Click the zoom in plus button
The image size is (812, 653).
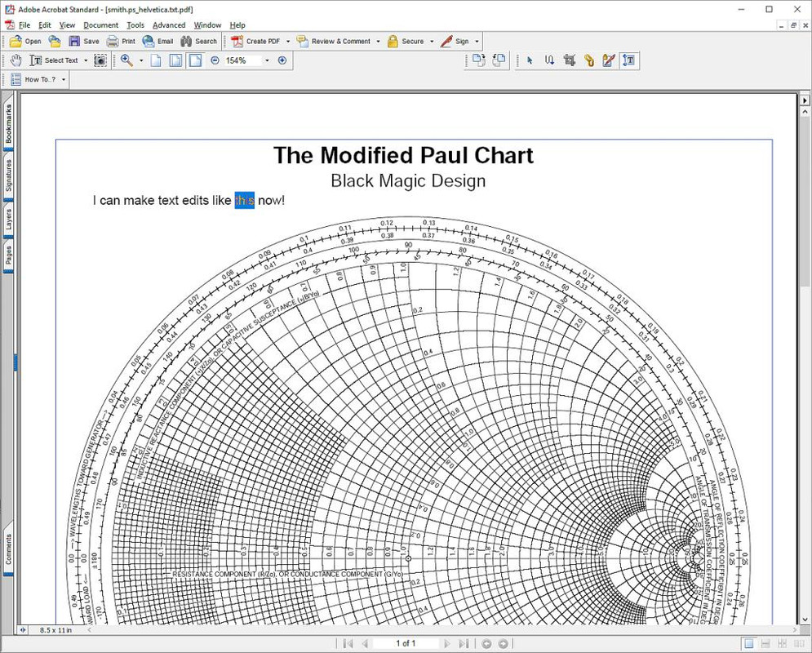point(282,60)
